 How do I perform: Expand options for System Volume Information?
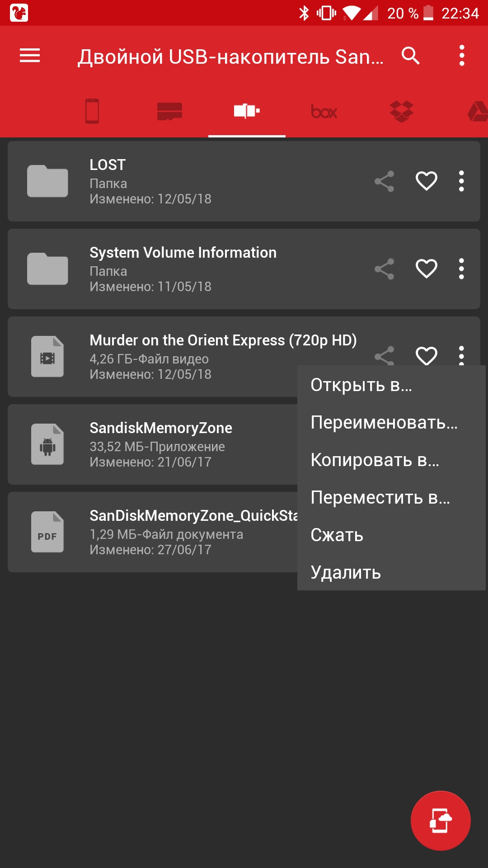[x=461, y=269]
